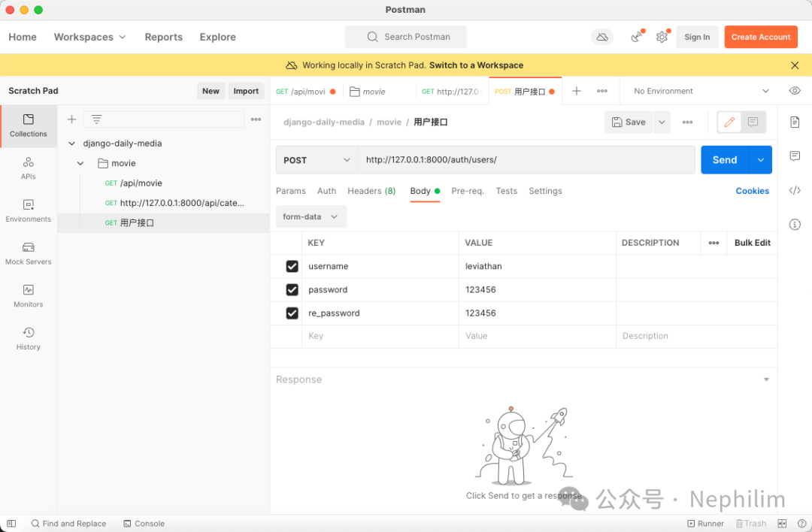This screenshot has width=812, height=532.
Task: Open request more actions dots beside Save
Action: pos(687,122)
